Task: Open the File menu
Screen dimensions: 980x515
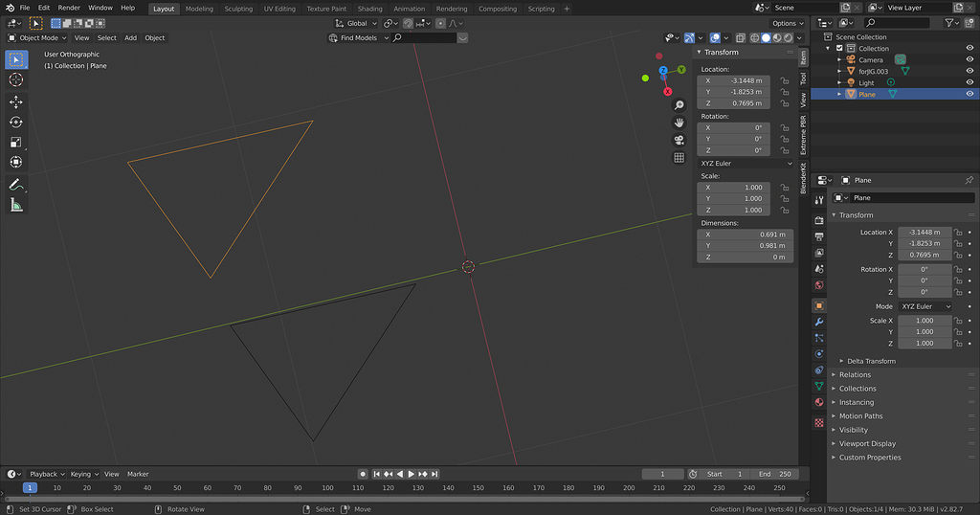Action: [24, 8]
